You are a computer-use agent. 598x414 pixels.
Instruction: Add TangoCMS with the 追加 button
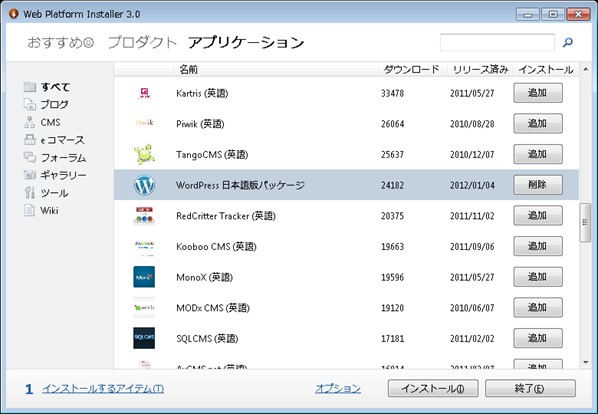point(538,154)
